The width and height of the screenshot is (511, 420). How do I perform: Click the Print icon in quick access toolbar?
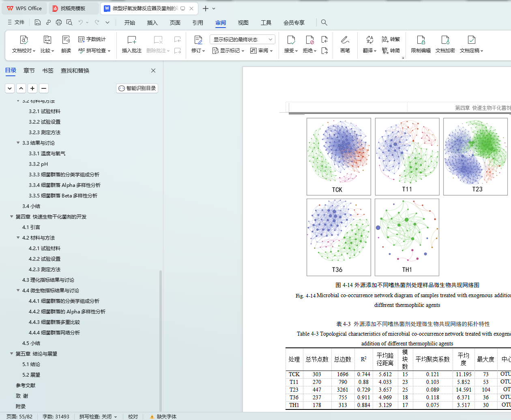pos(59,22)
